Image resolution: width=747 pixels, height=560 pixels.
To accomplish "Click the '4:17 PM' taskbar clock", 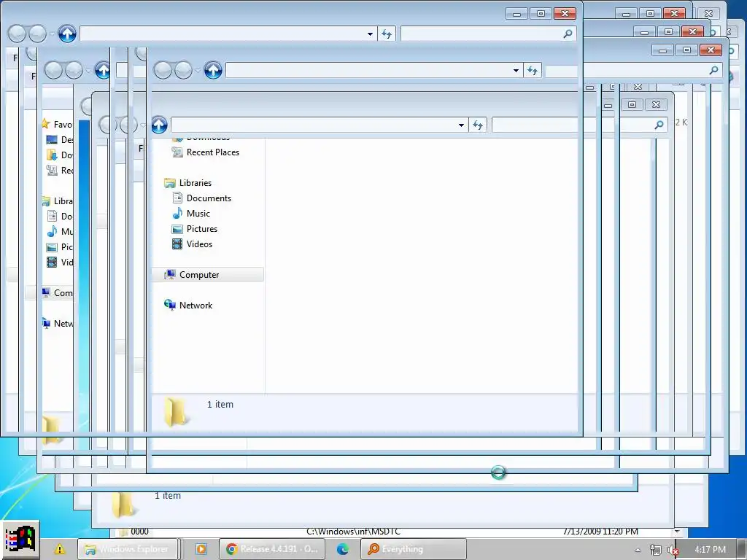I will (710, 550).
